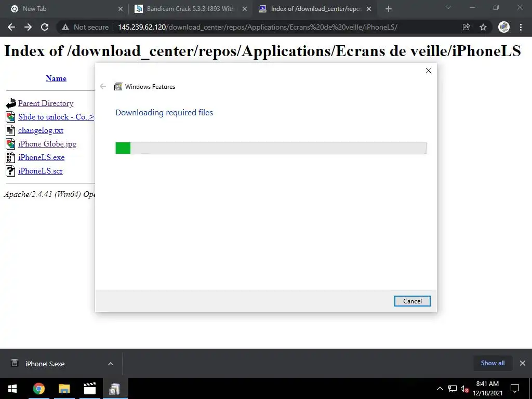Expand iPhoneLS.exe download options chevron
Image resolution: width=532 pixels, height=399 pixels.
click(111, 364)
